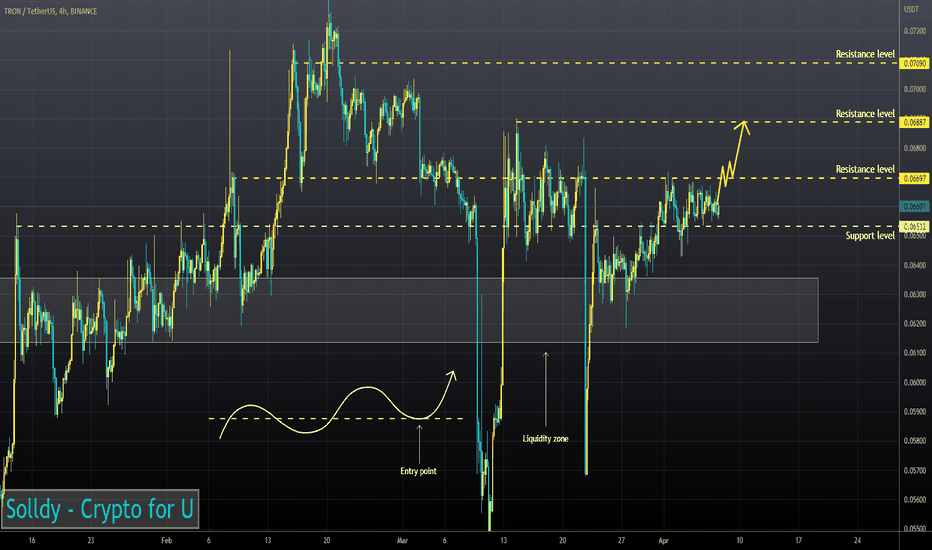Click the 0.05800 price axis label
The height and width of the screenshot is (550, 932).
915,441
